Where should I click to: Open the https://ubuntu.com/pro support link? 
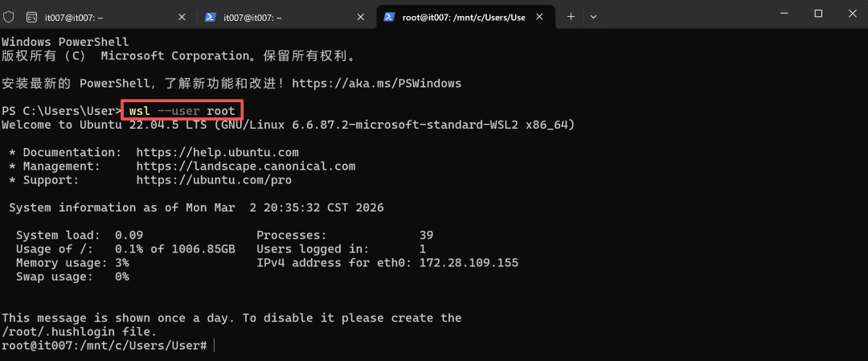(x=214, y=180)
